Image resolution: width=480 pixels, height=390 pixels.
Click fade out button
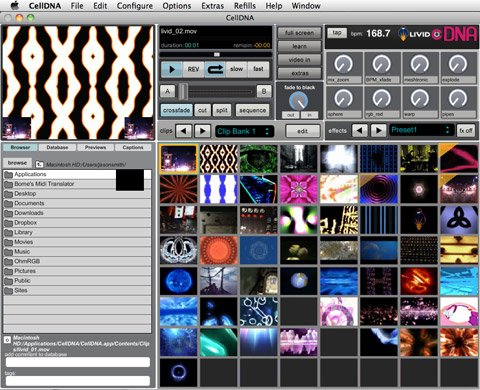[x=291, y=115]
